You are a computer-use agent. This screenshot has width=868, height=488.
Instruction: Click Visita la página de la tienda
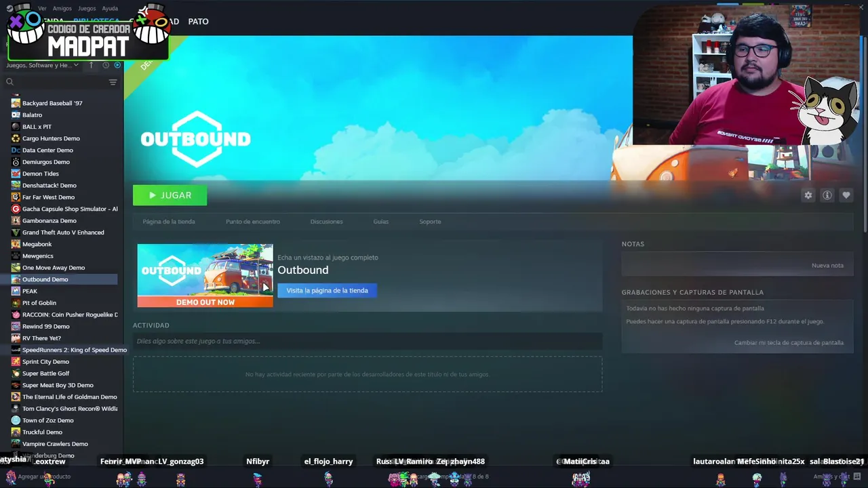coord(327,291)
